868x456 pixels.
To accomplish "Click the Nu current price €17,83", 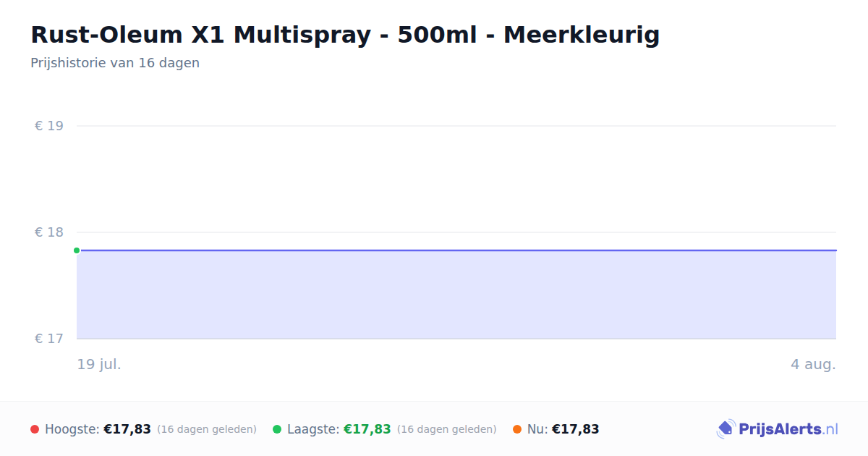I will [576, 429].
